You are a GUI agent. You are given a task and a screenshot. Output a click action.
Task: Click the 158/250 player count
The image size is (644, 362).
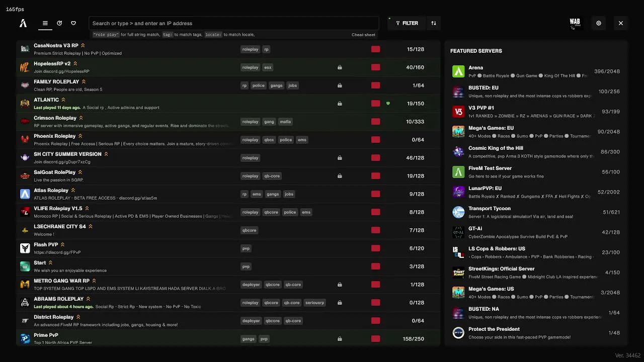click(x=414, y=339)
